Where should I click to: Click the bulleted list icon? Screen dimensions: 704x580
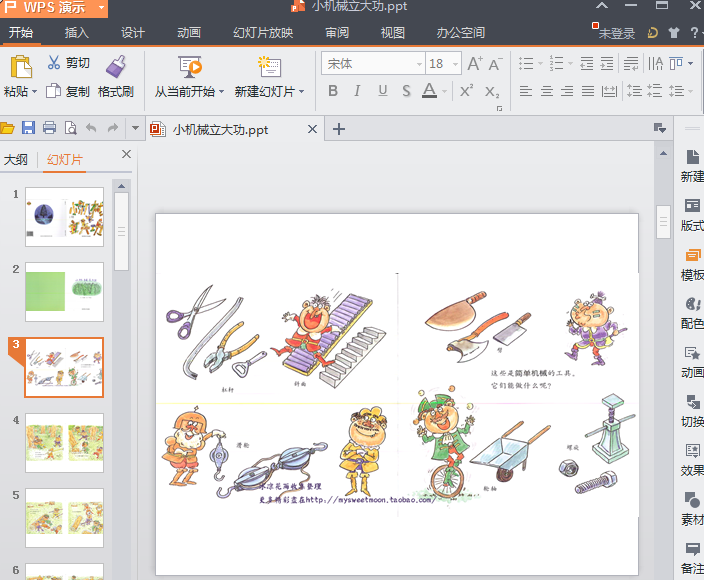pos(526,63)
